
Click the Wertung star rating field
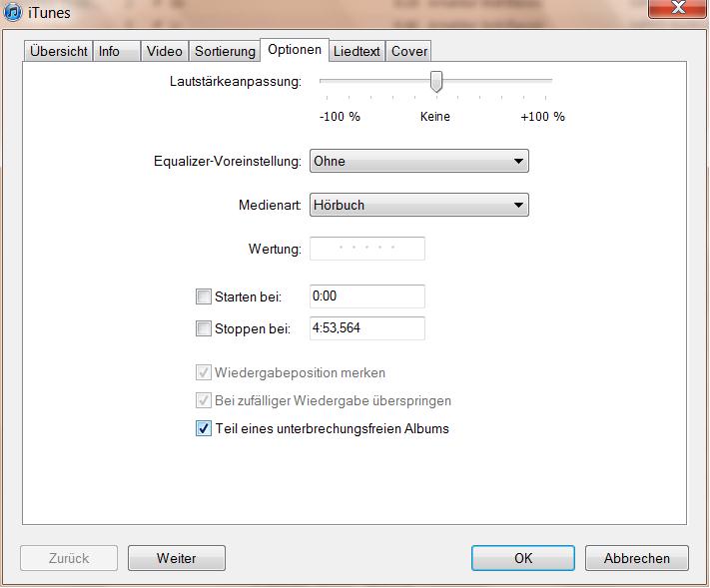pyautogui.click(x=367, y=248)
